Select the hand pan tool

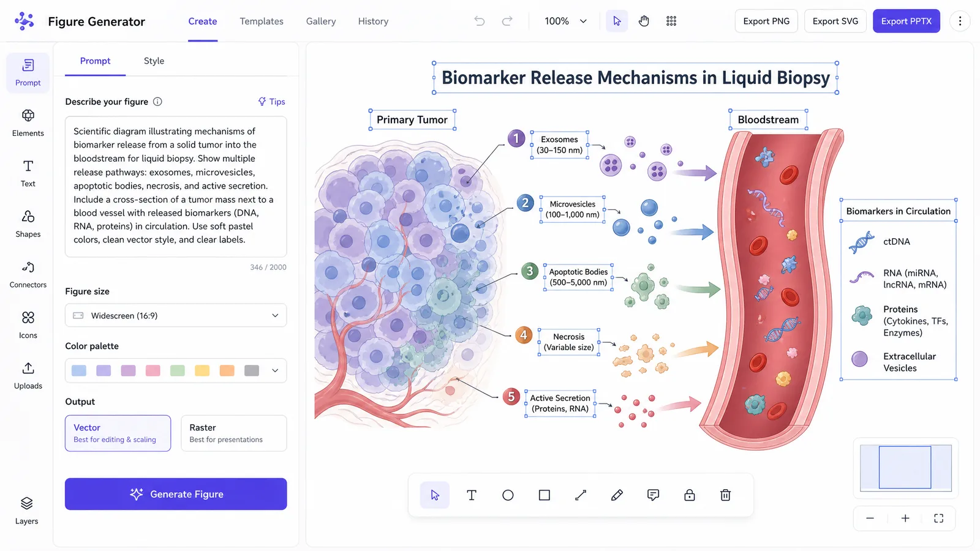pyautogui.click(x=644, y=21)
